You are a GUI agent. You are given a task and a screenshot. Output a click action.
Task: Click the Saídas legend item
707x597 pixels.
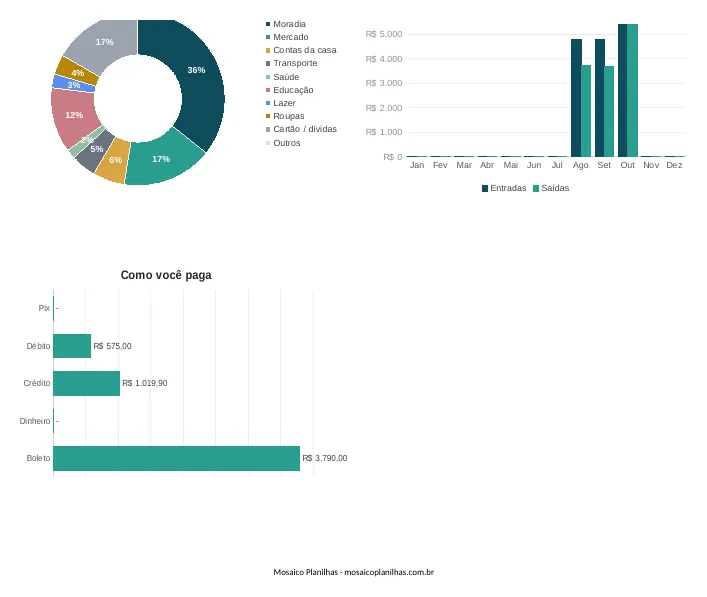551,188
